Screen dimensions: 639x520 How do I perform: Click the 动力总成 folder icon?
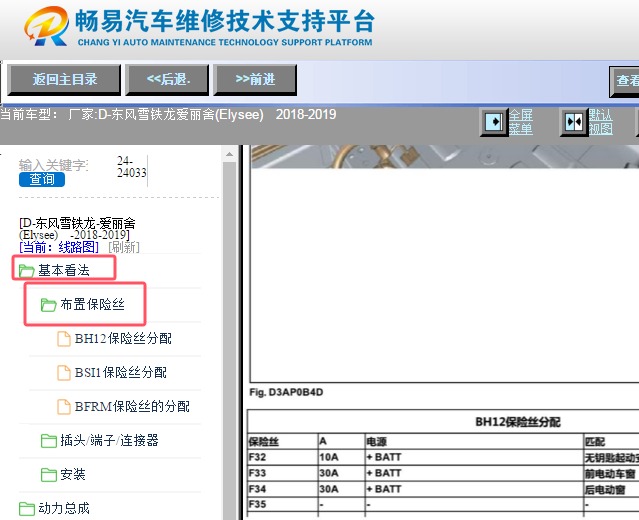(26, 509)
